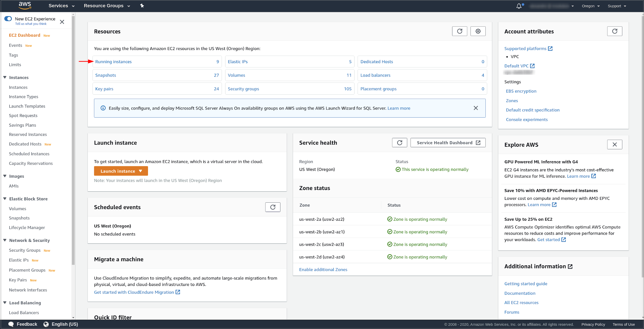Dismiss the SQL Server info banner
Viewport: 644px width, 329px height.
475,108
